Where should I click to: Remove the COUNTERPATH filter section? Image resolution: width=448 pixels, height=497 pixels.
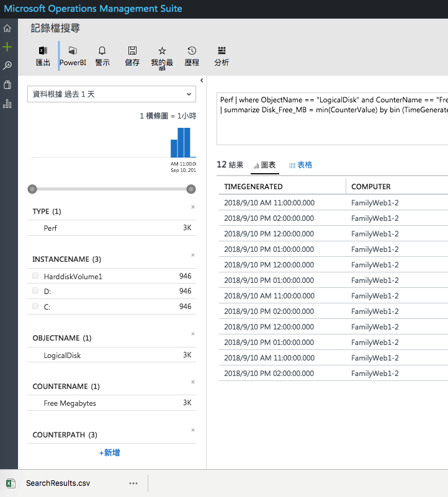193,430
